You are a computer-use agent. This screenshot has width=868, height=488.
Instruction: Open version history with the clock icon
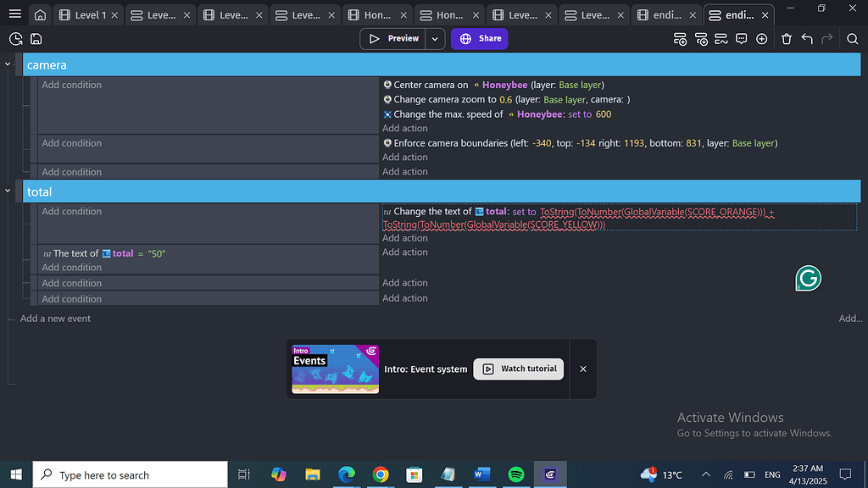[x=15, y=39]
